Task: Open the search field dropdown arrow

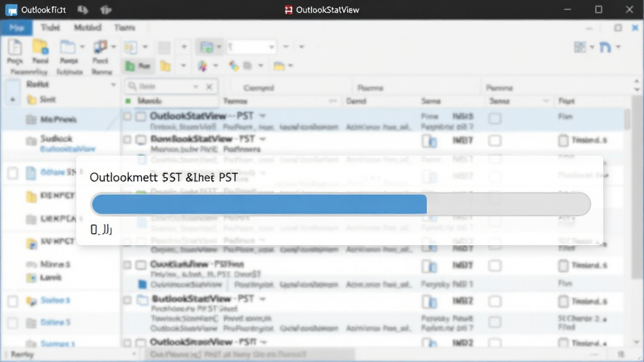Action: 196,87
